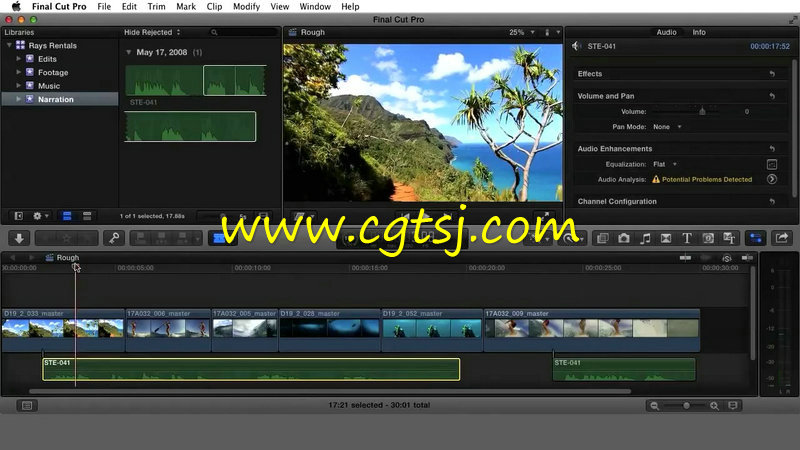Toggle audio skimming in the timeline
Image resolution: width=800 pixels, height=450 pixels.
(706, 258)
